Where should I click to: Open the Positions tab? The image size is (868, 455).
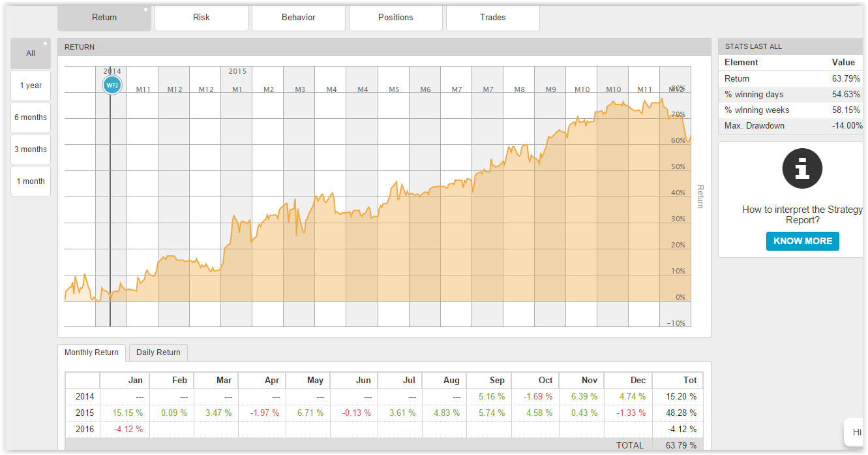396,18
